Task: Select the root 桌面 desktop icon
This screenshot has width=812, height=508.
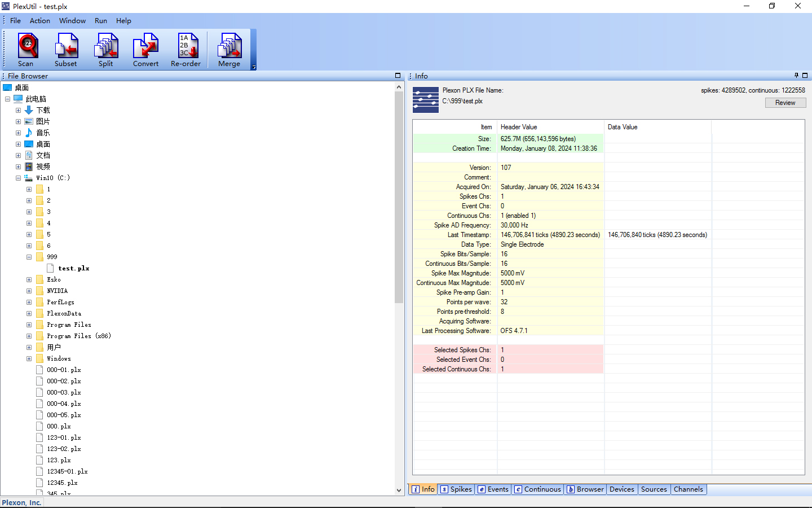Action: (7, 87)
